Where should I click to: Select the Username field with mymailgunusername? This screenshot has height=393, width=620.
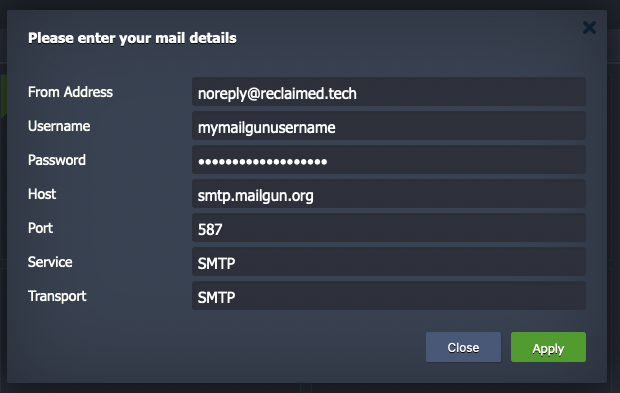(x=389, y=126)
